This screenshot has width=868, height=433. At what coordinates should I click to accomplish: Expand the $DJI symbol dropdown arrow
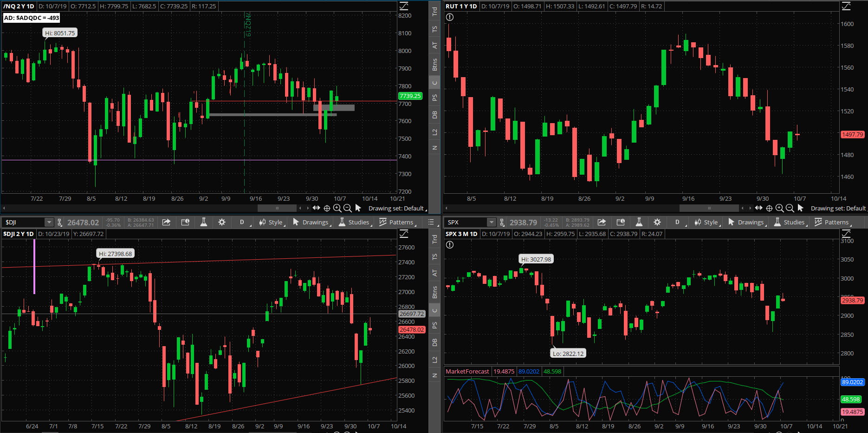click(48, 222)
